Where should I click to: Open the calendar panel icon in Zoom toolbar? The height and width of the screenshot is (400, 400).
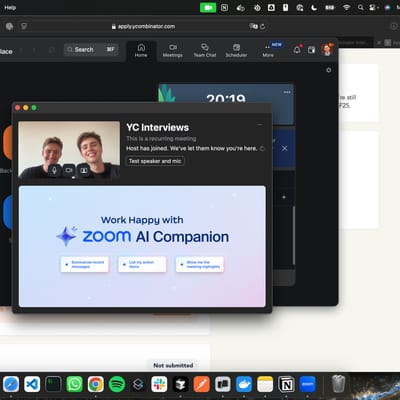click(311, 50)
